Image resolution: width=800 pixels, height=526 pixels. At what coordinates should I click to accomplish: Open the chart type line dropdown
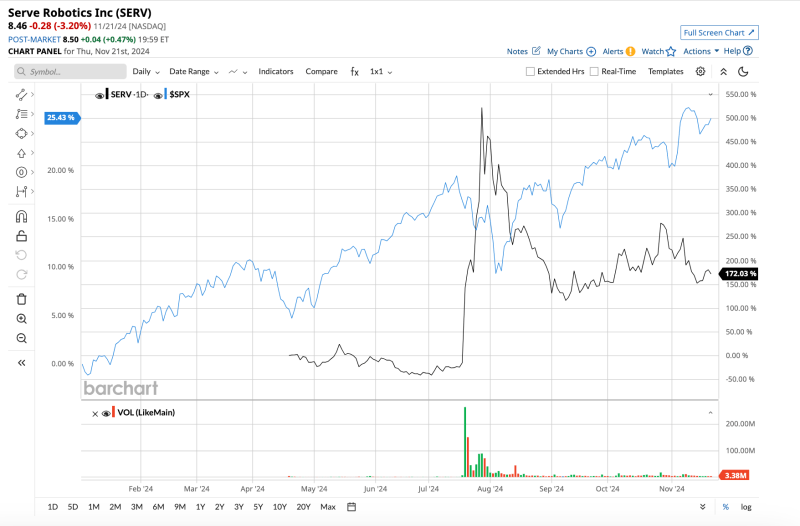coord(238,72)
